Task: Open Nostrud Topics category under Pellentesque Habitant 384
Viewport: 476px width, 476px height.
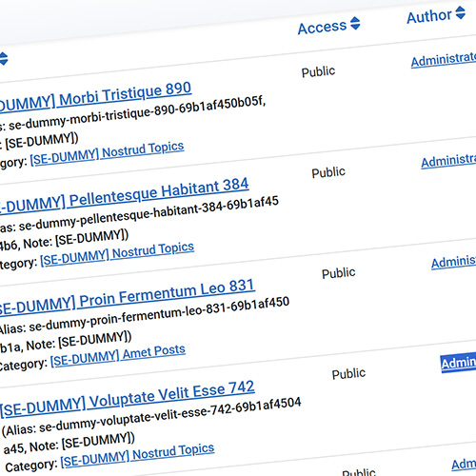Action: pos(117,254)
